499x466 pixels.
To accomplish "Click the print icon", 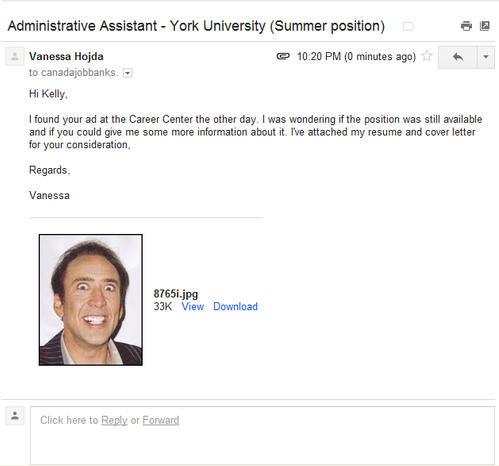I will tap(466, 26).
